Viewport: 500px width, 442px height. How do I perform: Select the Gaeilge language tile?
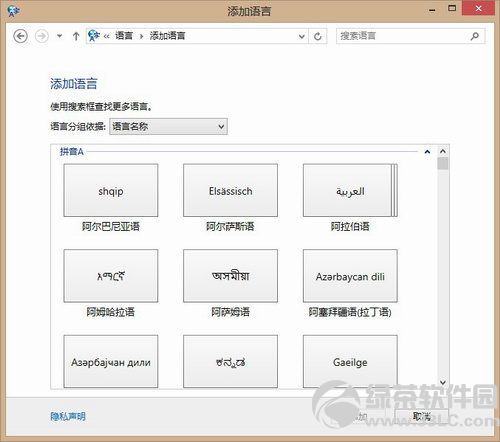350,362
